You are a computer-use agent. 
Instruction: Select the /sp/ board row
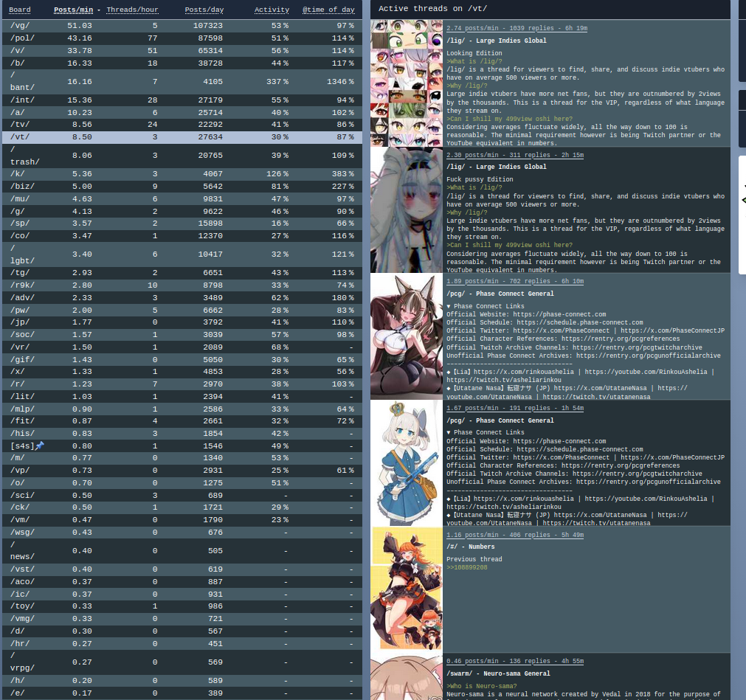182,223
